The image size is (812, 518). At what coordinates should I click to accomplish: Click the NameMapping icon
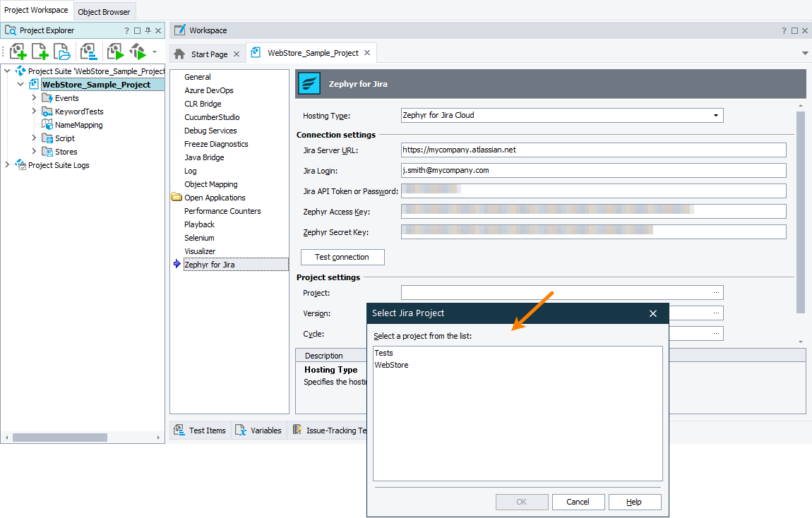point(47,125)
